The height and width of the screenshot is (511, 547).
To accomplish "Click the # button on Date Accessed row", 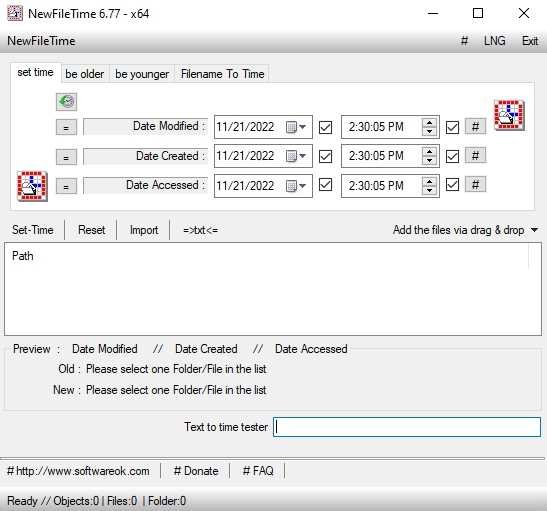I will [x=475, y=185].
